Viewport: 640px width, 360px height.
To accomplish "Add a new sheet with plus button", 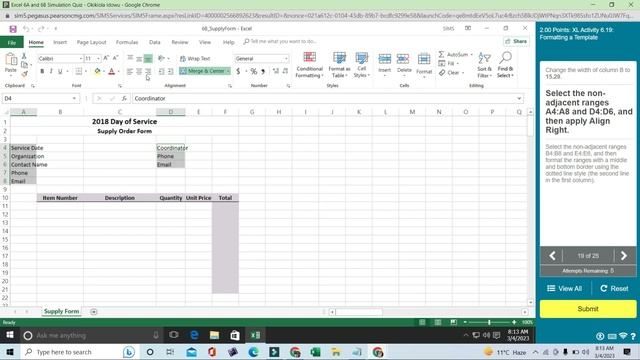I will point(93,312).
